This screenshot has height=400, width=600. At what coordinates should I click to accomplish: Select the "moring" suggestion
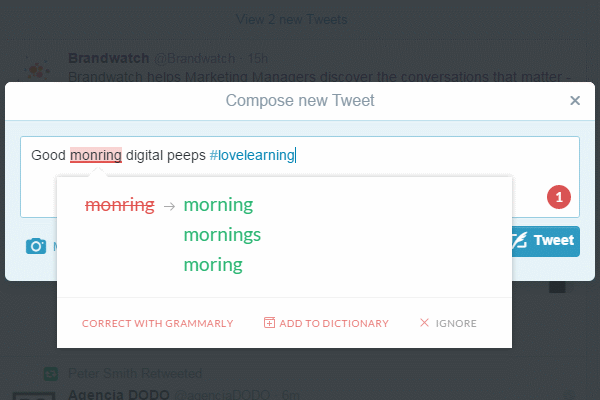click(x=213, y=265)
